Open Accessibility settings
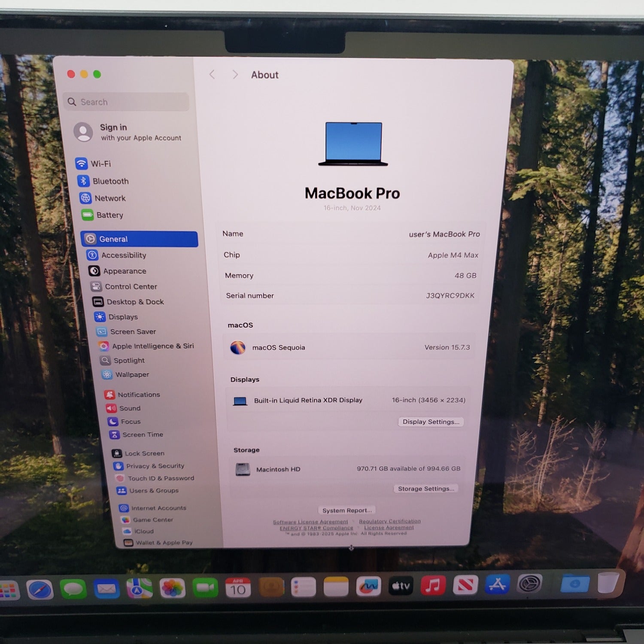Viewport: 644px width, 644px height. [x=123, y=255]
